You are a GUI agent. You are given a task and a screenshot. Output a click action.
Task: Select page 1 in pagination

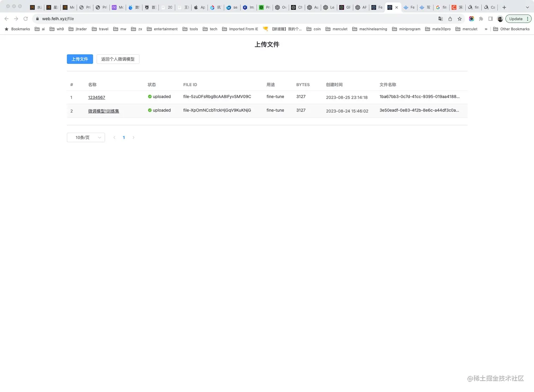coord(124,138)
